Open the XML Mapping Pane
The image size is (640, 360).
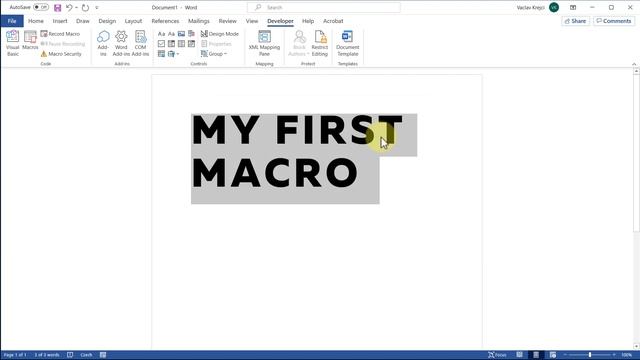(264, 43)
